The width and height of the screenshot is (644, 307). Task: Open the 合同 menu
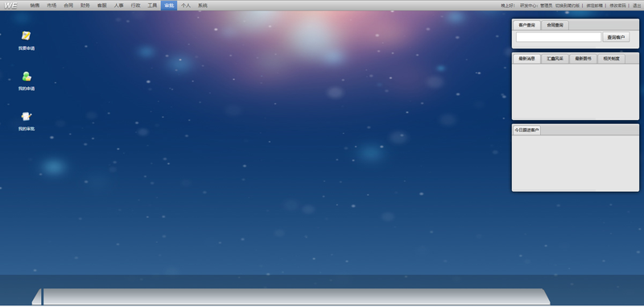tap(68, 6)
